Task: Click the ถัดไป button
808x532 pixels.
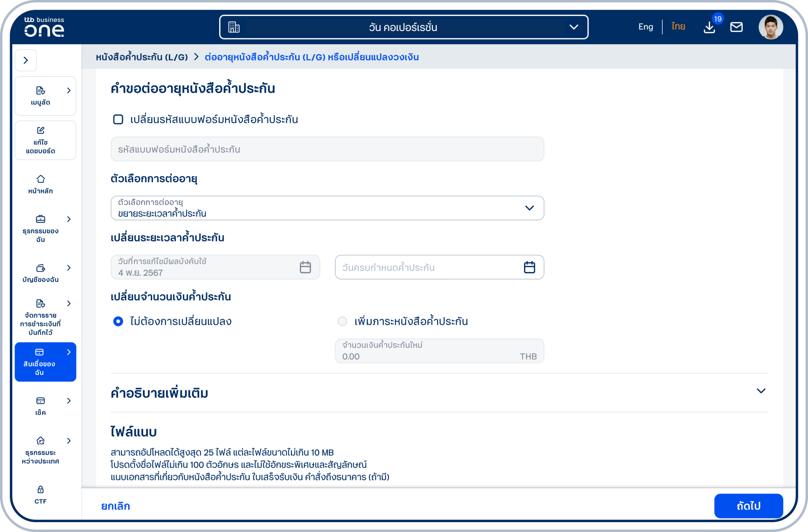Action: coord(748,506)
